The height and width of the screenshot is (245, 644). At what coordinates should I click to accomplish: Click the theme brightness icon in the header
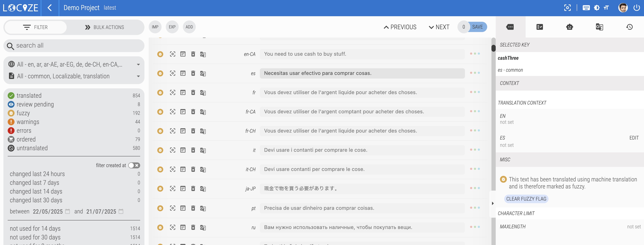(x=597, y=8)
